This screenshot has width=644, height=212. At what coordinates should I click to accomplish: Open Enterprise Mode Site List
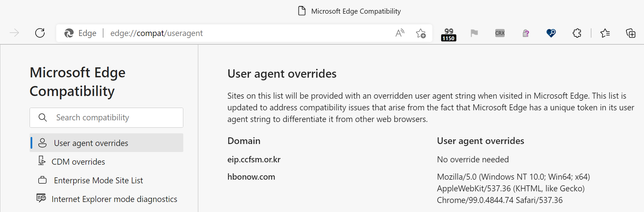click(x=98, y=180)
